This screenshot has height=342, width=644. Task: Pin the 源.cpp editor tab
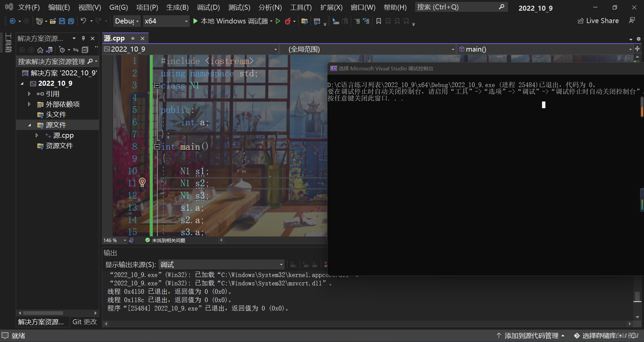coord(133,39)
